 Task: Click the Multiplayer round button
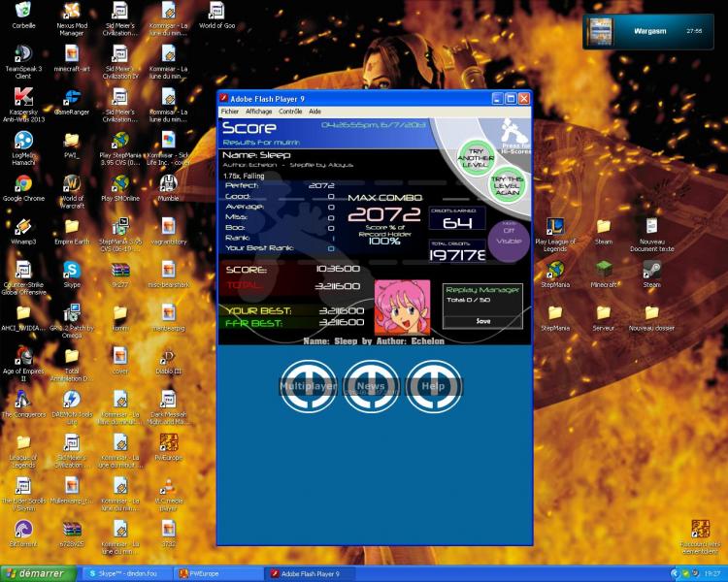point(308,385)
